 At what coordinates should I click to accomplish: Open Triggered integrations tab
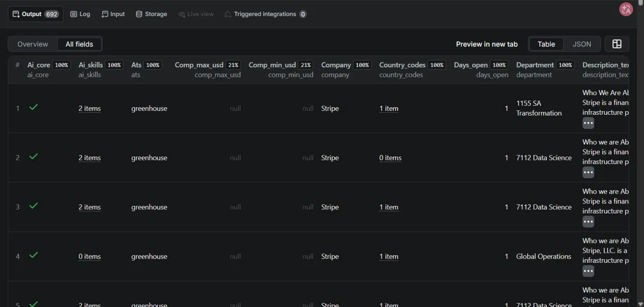[265, 14]
